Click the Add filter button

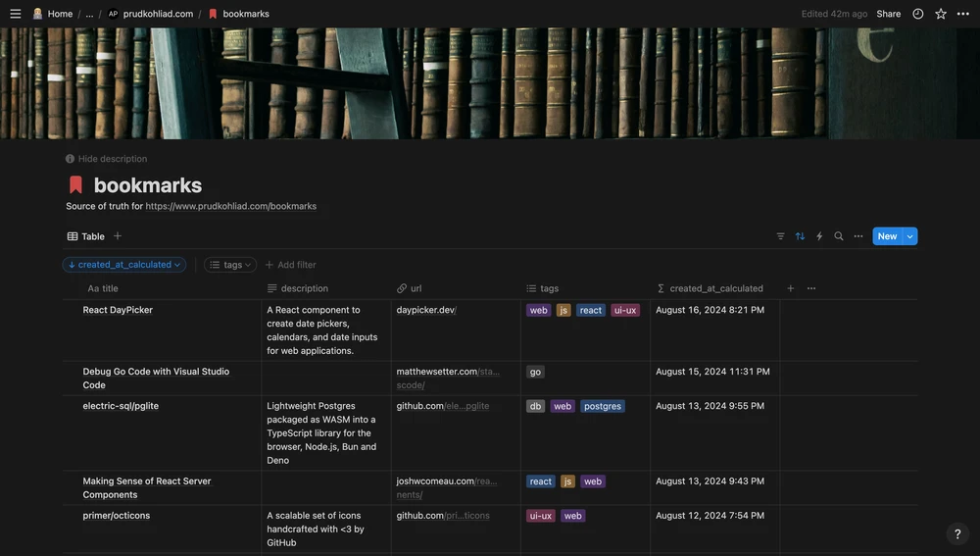291,265
